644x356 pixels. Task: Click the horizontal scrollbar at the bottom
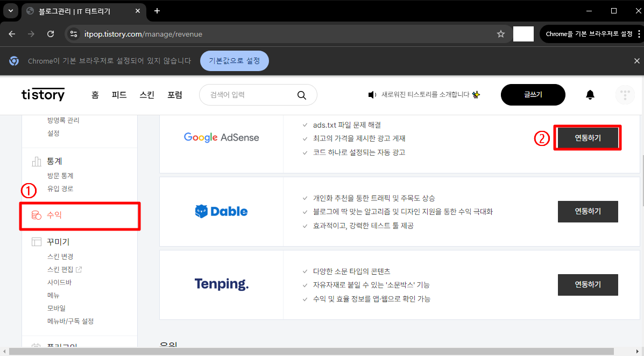(312, 352)
